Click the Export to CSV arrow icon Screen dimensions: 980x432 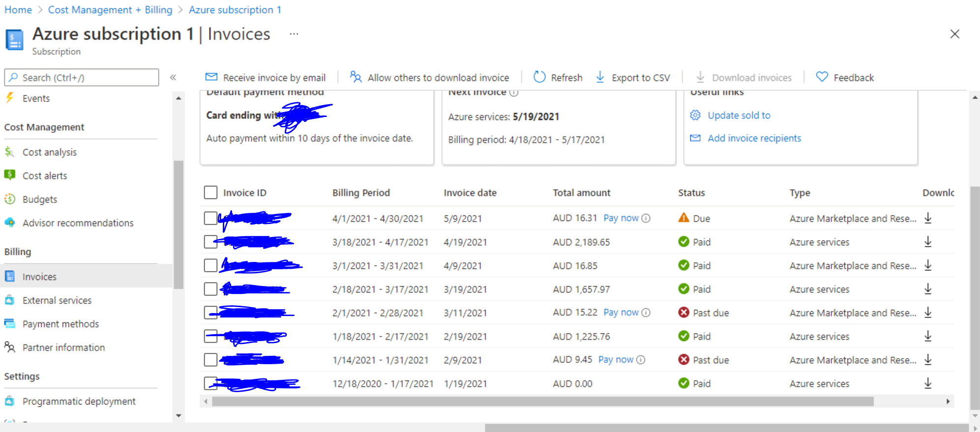(600, 77)
